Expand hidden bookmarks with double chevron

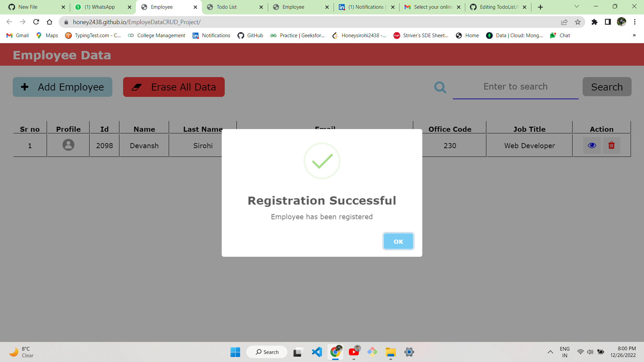(634, 36)
